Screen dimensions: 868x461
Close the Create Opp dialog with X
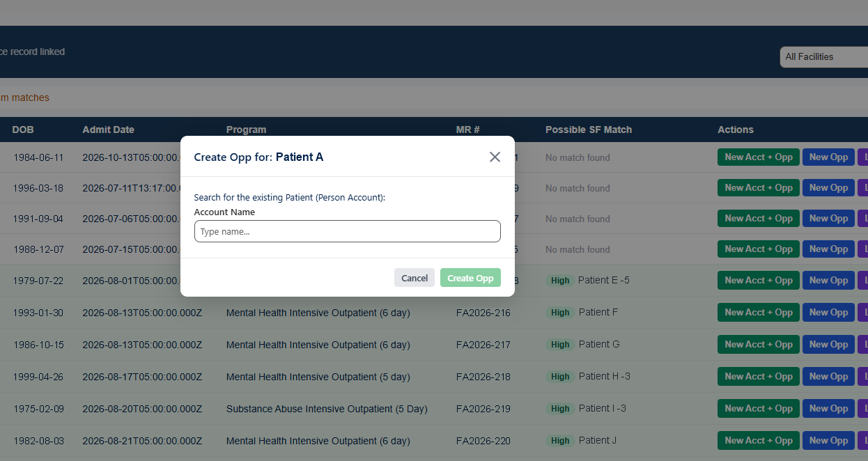click(495, 157)
